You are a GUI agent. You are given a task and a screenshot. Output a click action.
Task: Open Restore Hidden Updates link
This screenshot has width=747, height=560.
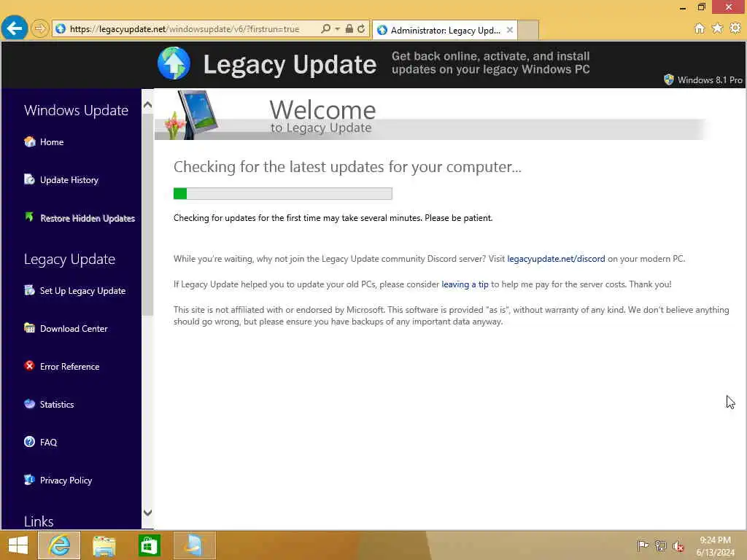click(x=88, y=218)
